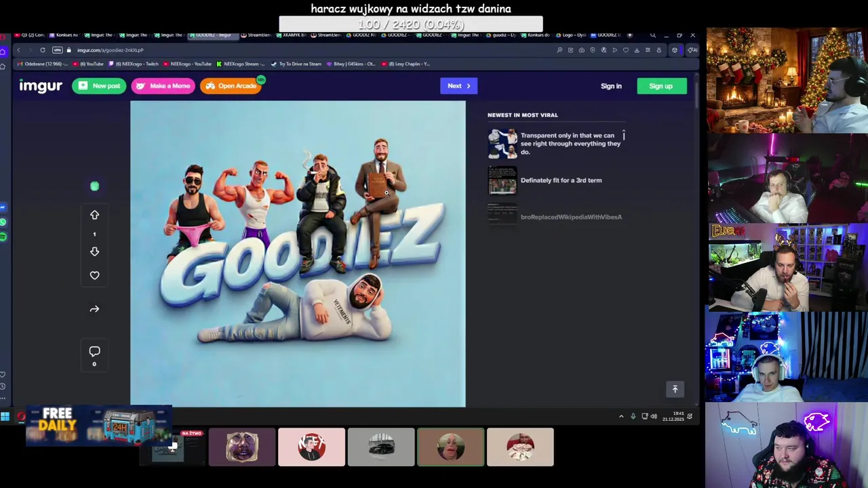Viewport: 868px width, 488px height.
Task: Open the Odebrane (12 966) bookmark
Action: [x=42, y=64]
